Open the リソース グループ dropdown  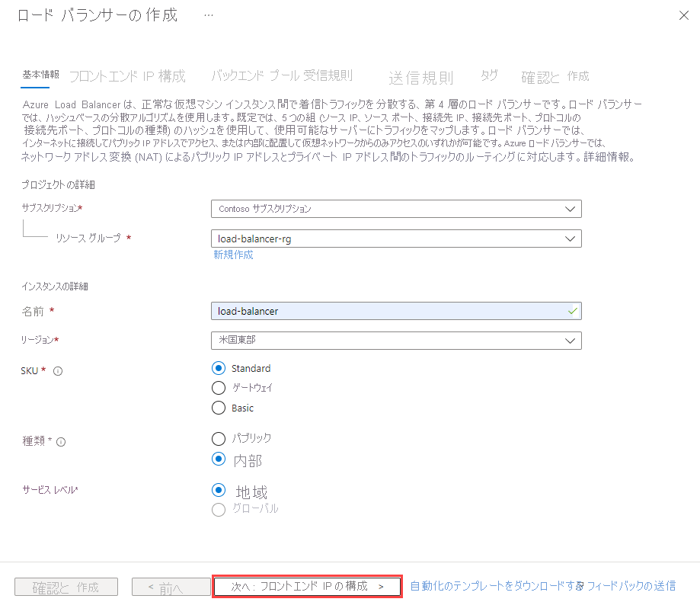(x=396, y=239)
